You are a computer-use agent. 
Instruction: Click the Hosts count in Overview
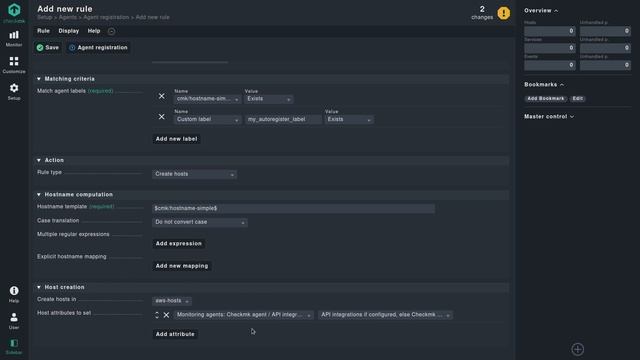[550, 31]
